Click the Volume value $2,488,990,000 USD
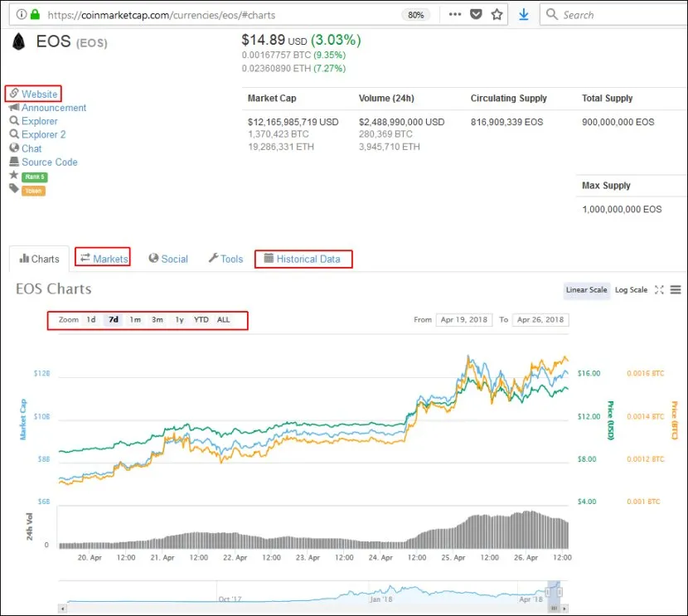 click(x=401, y=122)
